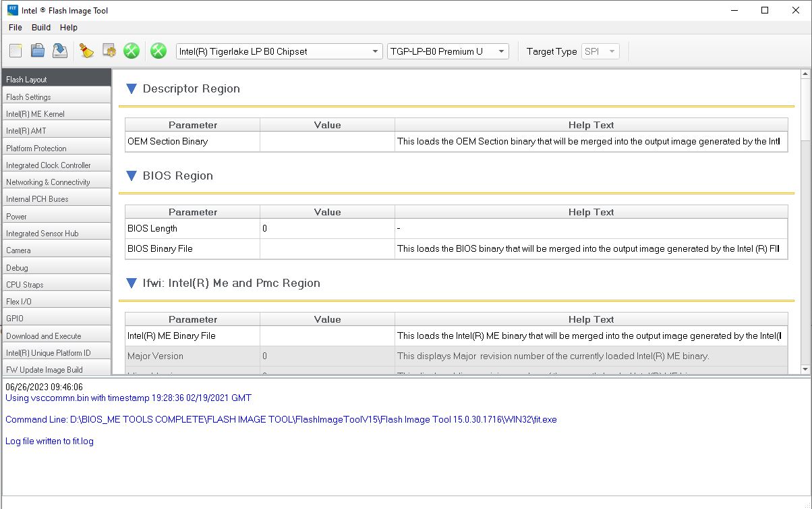Image resolution: width=812 pixels, height=509 pixels.
Task: Click the main panel vertical scrollbar thumb
Action: 805,109
